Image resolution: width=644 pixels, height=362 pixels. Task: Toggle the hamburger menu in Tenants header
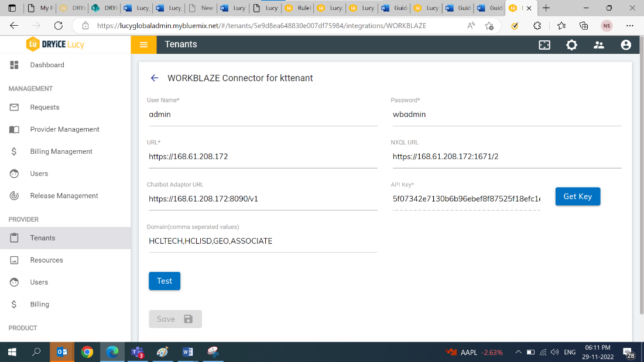pos(143,44)
